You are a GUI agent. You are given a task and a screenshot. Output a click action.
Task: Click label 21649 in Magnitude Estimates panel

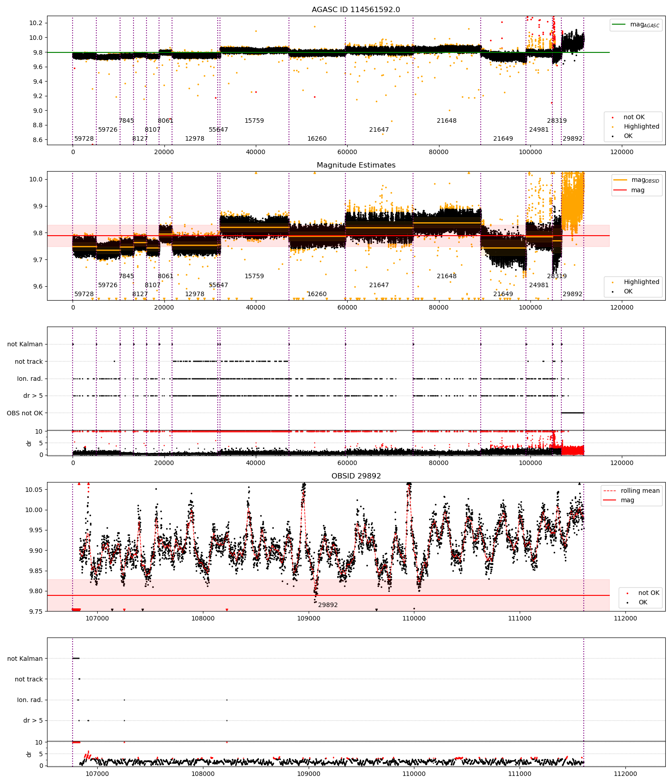pos(503,294)
